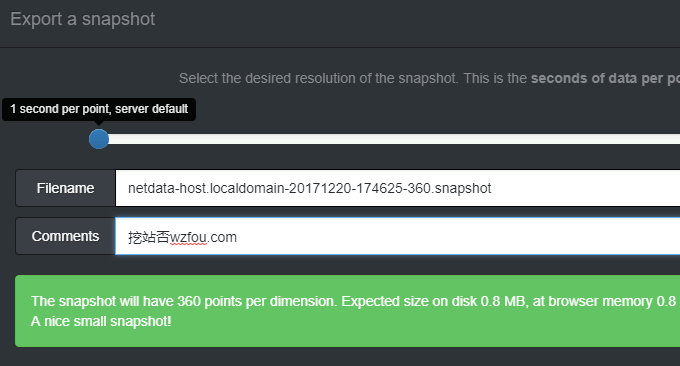Screen dimensions: 680x366
Task: Click the 'Export a snapshot' dialog title
Action: point(82,19)
